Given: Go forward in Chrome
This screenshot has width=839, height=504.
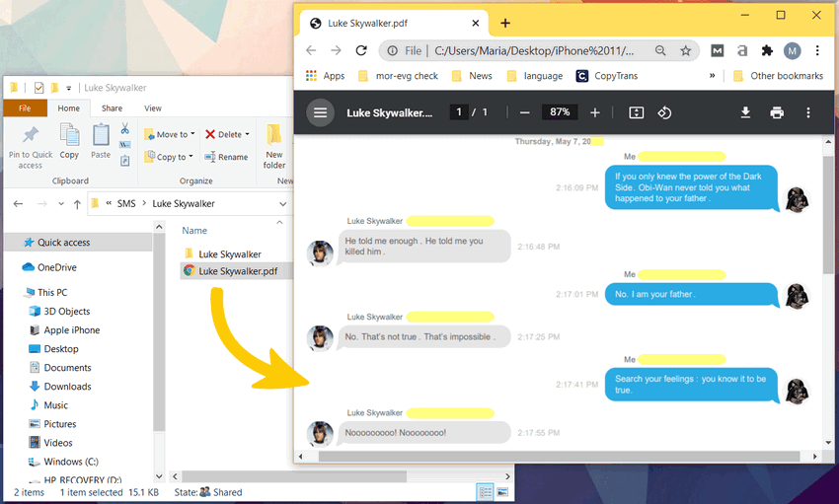Looking at the screenshot, I should [336, 50].
